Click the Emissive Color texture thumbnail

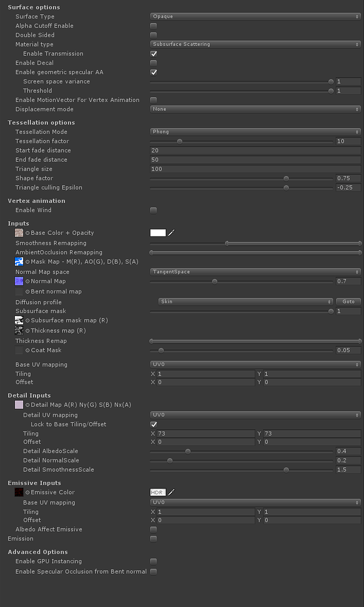[x=19, y=493]
